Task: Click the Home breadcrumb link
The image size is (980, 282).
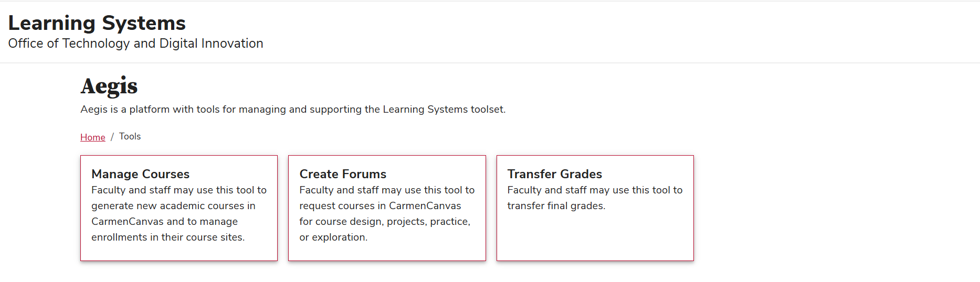Action: pyautogui.click(x=92, y=137)
